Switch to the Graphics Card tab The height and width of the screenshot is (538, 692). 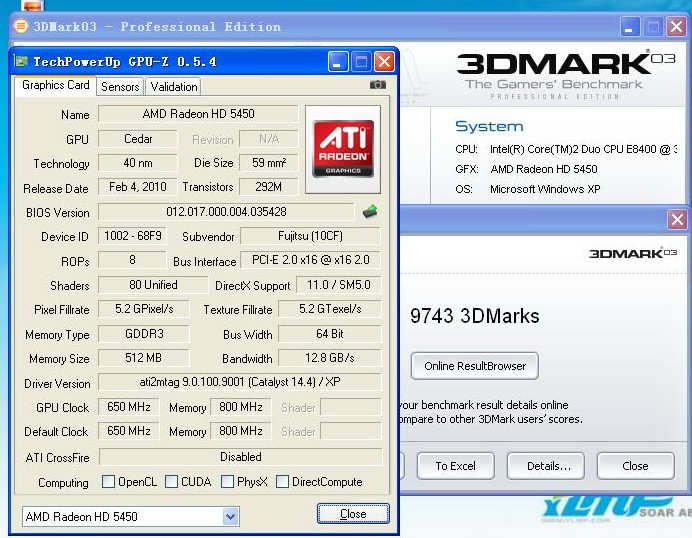click(56, 85)
